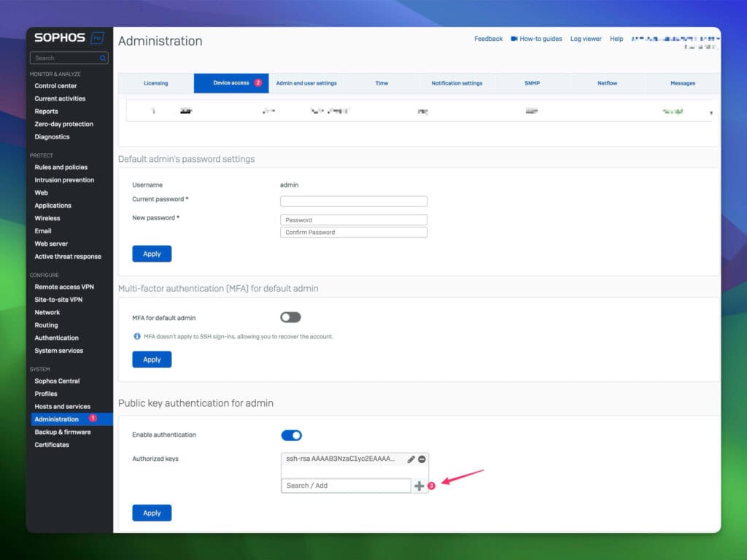
Task: Expand the admin account dropdown in the header
Action: pos(717,37)
